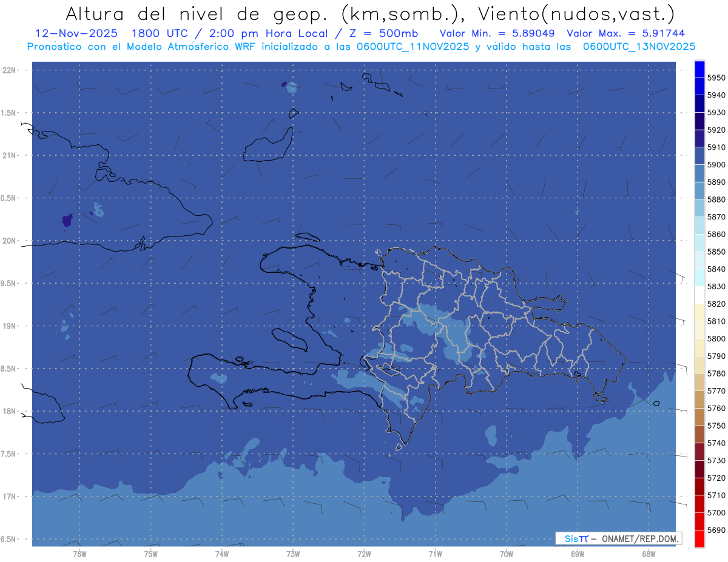Click the '0600UTC_11NOV2025' initialization time
Image resolution: width=728 pixels, height=562 pixels.
(x=413, y=46)
